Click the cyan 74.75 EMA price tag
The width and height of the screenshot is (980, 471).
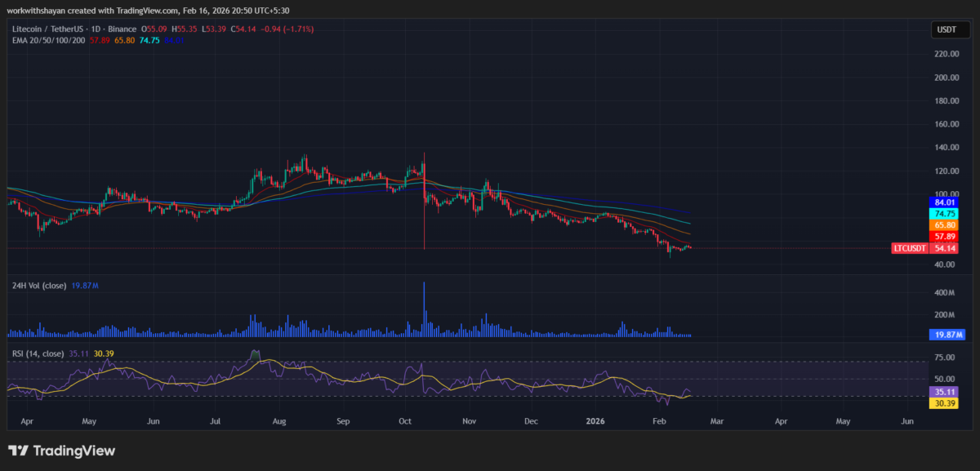[946, 213]
